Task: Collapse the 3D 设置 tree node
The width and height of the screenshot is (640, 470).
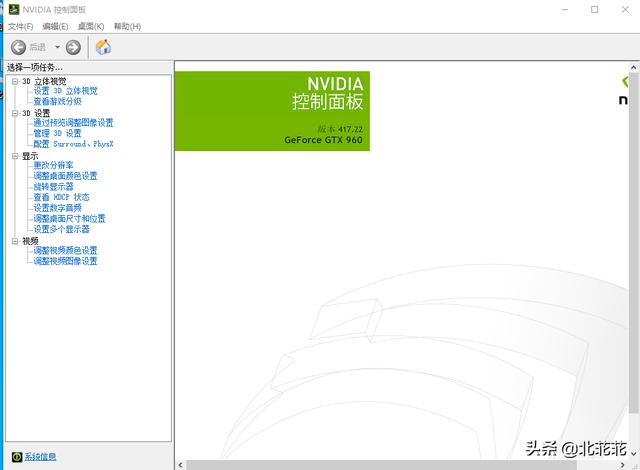Action: click(x=15, y=113)
